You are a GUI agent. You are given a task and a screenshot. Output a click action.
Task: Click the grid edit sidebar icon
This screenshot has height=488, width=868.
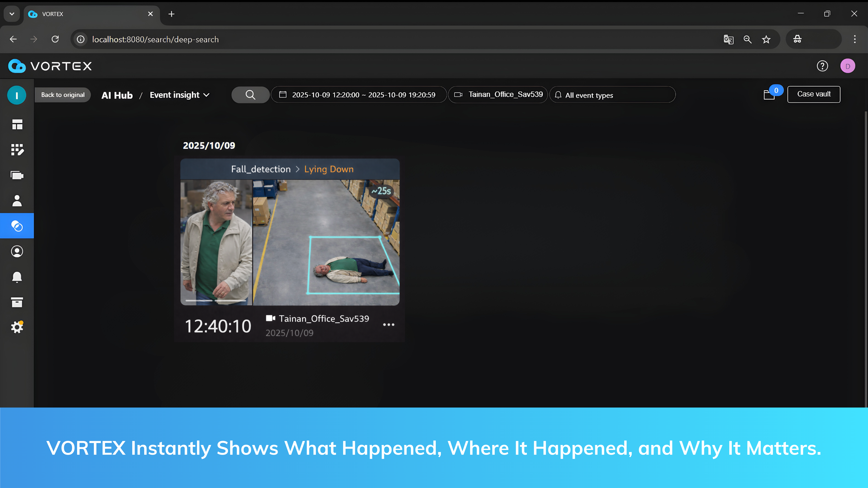[x=17, y=150]
